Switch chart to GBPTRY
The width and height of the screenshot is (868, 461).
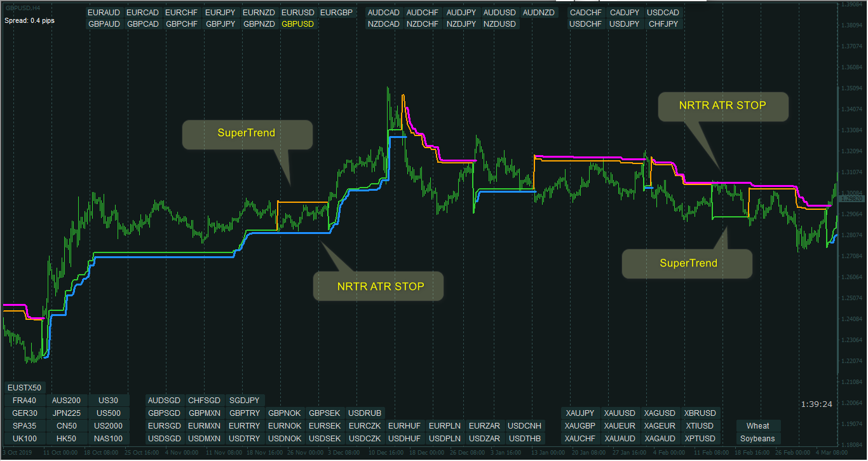(x=245, y=413)
